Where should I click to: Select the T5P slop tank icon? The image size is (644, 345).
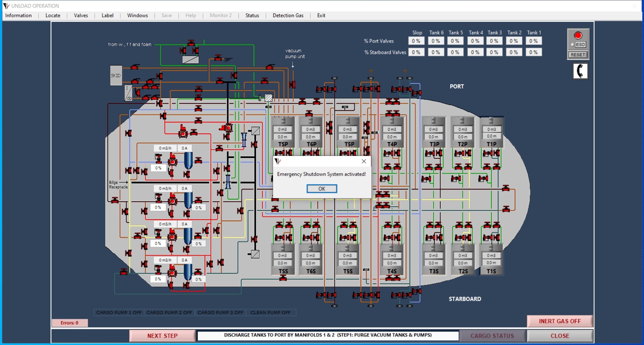[x=349, y=132]
